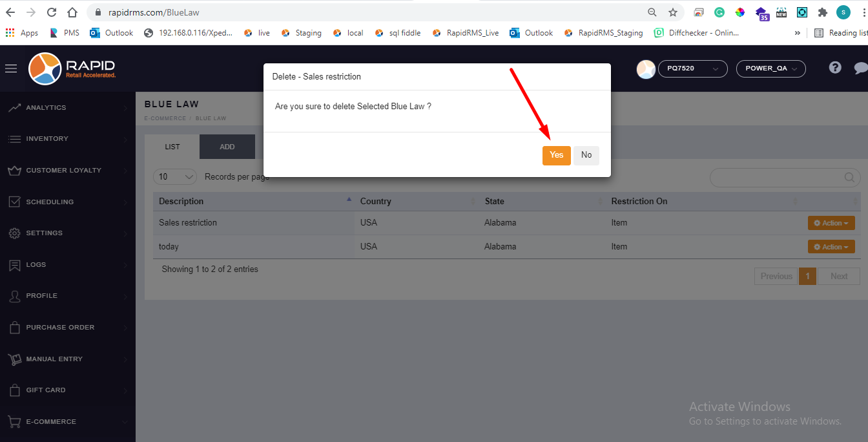Screen dimensions: 868x442
Task: Open Inventory in the sidebar
Action: (x=47, y=139)
